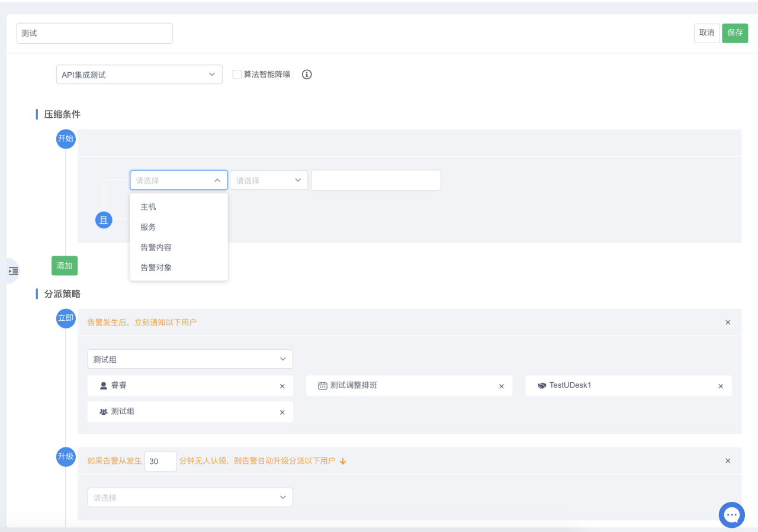The width and height of the screenshot is (758, 532).
Task: Click the 分派策略 section heading
Action: coord(62,294)
